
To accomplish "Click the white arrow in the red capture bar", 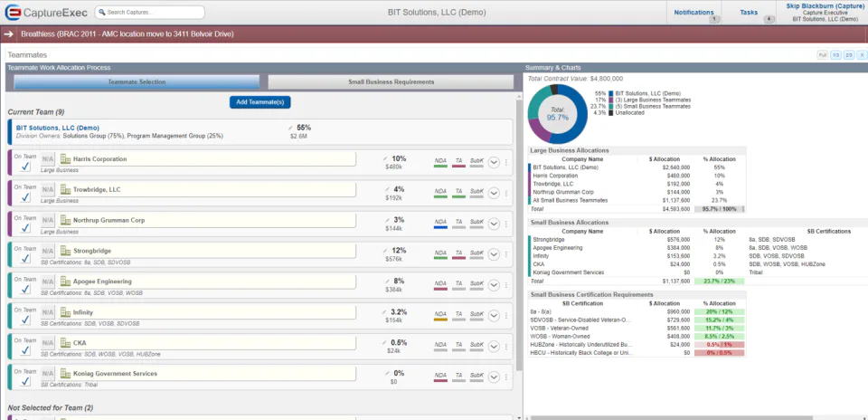I will 8,34.
